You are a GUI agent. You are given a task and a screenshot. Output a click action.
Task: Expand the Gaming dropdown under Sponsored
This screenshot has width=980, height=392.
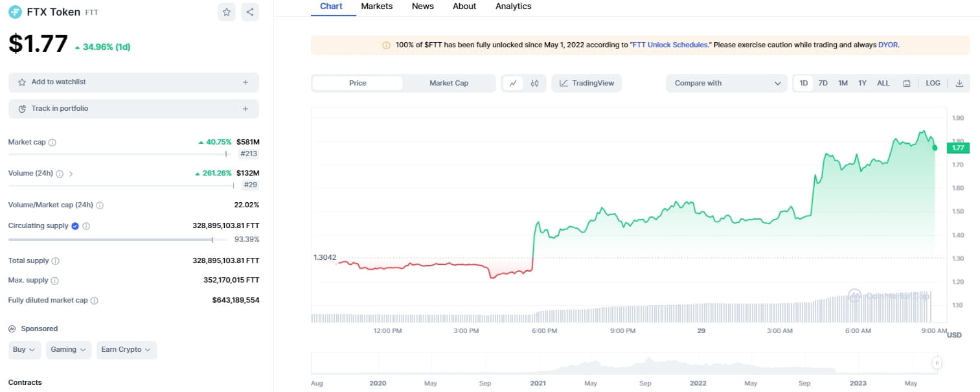point(68,349)
